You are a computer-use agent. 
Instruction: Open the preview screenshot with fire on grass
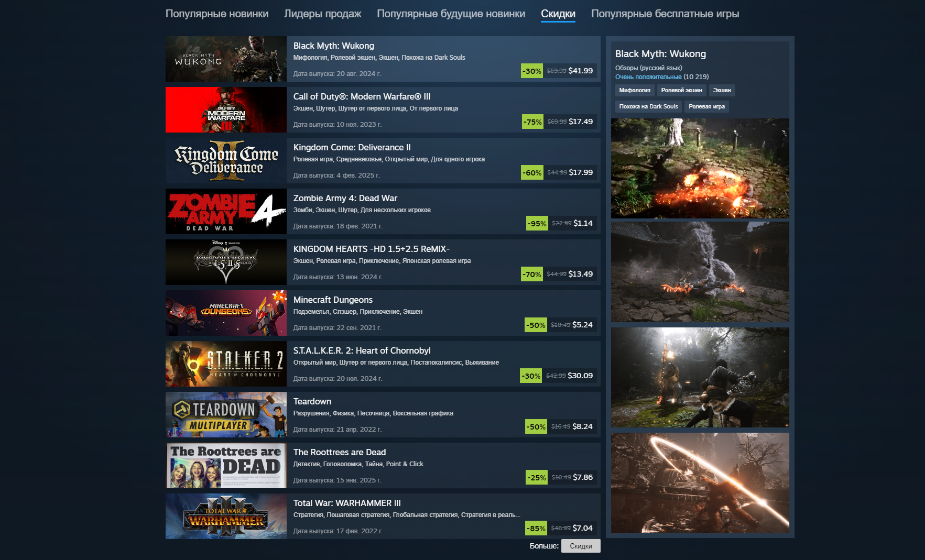click(700, 168)
